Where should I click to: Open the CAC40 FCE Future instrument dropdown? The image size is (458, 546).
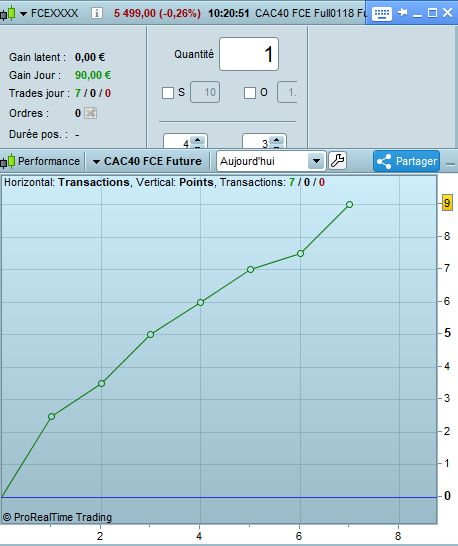(147, 161)
